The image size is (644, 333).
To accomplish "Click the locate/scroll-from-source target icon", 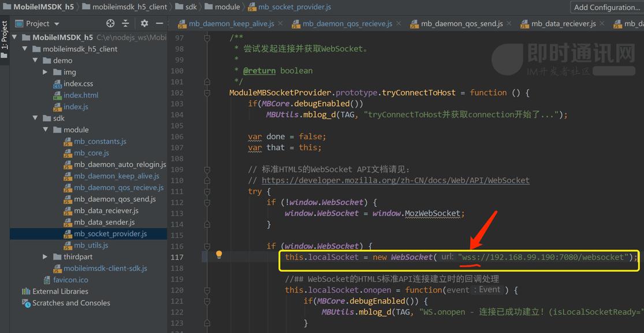I will pos(110,24).
